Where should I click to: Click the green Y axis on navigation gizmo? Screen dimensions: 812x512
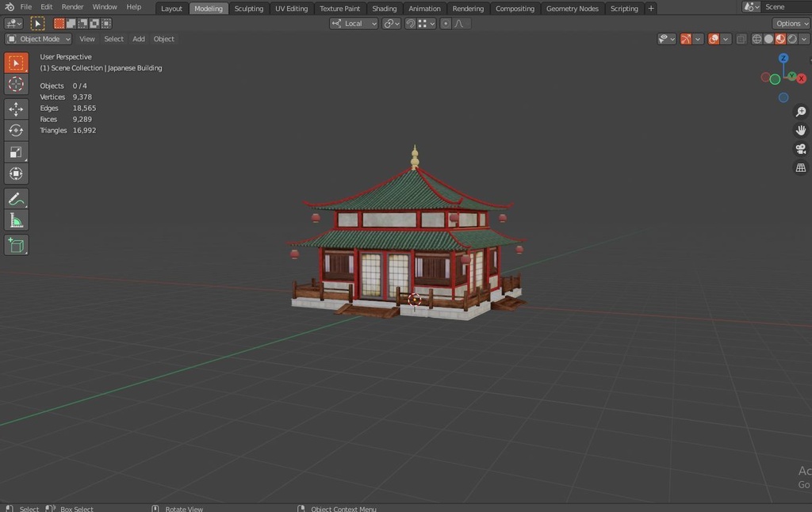click(x=791, y=76)
